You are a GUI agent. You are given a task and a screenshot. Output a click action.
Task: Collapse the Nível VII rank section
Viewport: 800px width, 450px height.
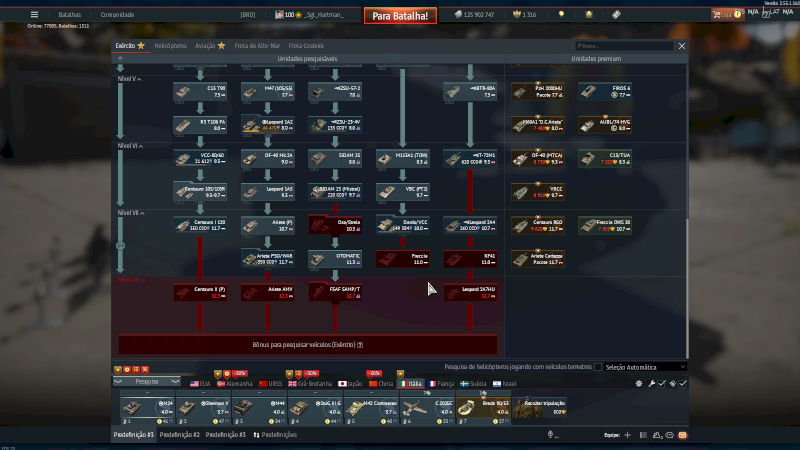[x=131, y=213]
